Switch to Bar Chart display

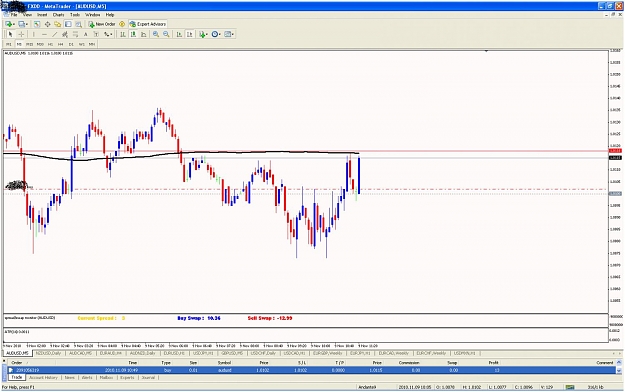click(123, 34)
